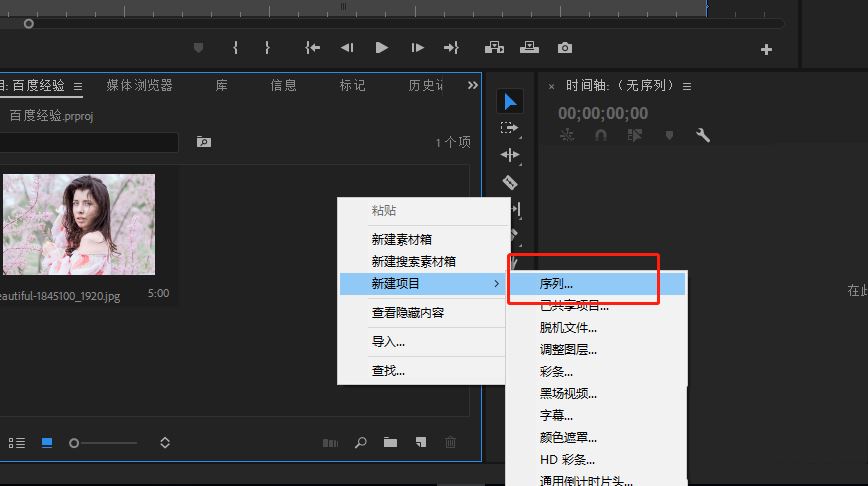Open timeline wrench display settings
Screen dimensions: 868x486
[703, 135]
